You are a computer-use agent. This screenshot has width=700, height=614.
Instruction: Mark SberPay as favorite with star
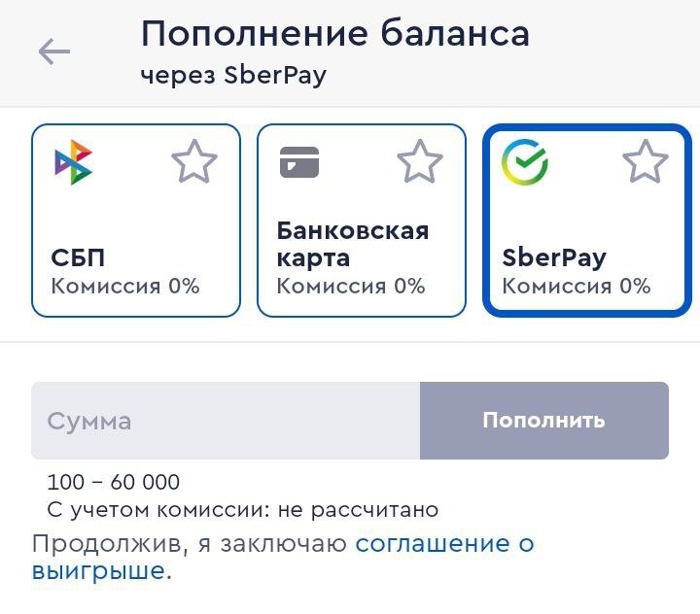646,162
